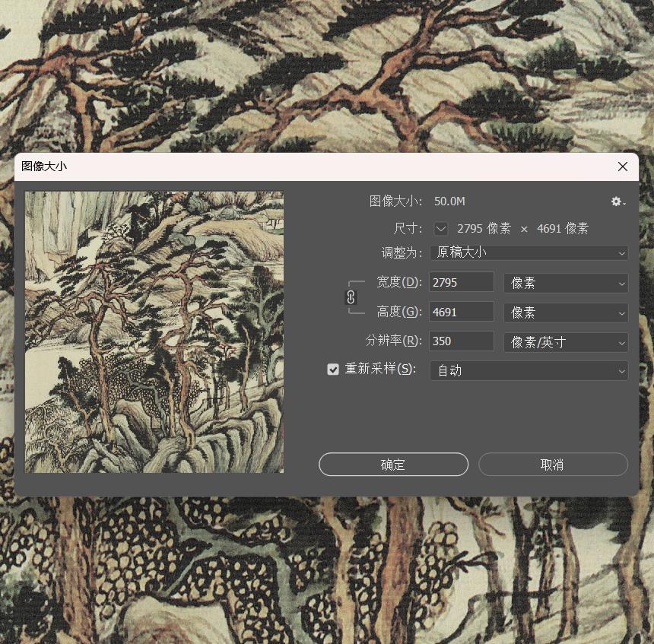The height and width of the screenshot is (644, 654).
Task: Close the 图像大小 dialog
Action: 623,167
